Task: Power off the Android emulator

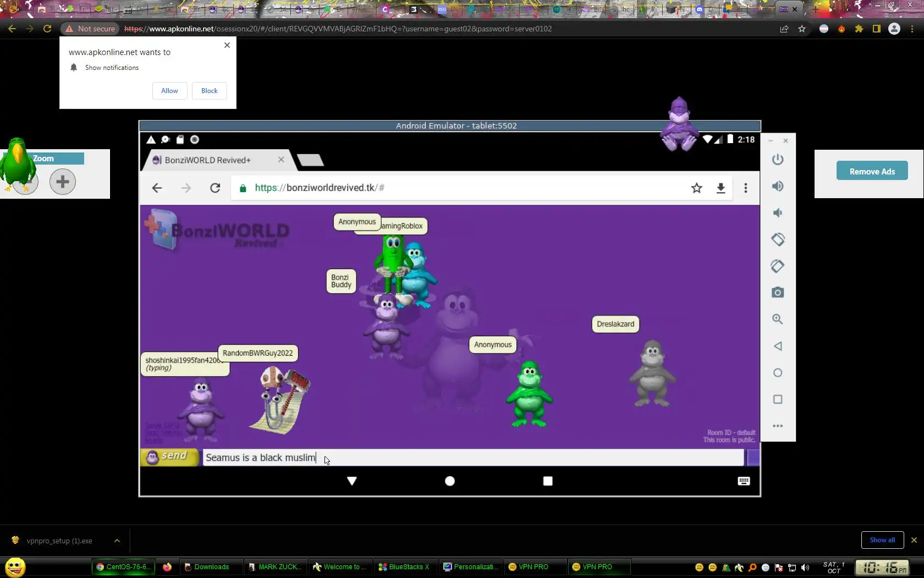Action: coord(777,160)
